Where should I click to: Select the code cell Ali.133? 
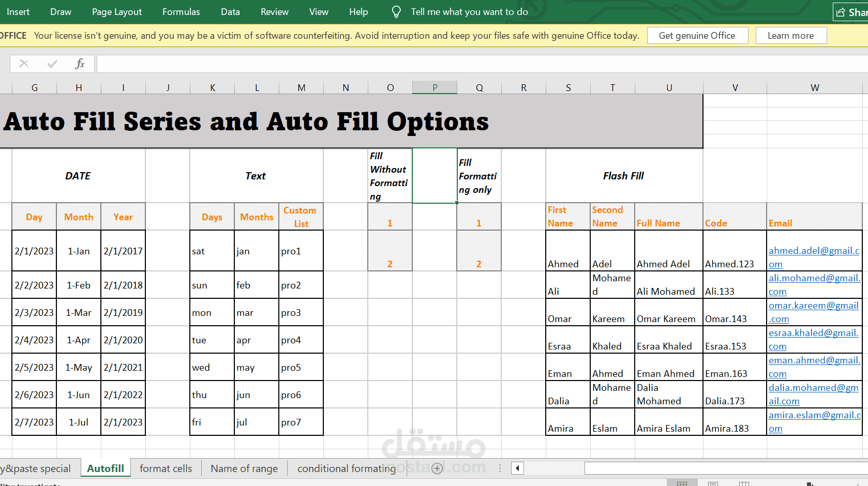(735, 285)
